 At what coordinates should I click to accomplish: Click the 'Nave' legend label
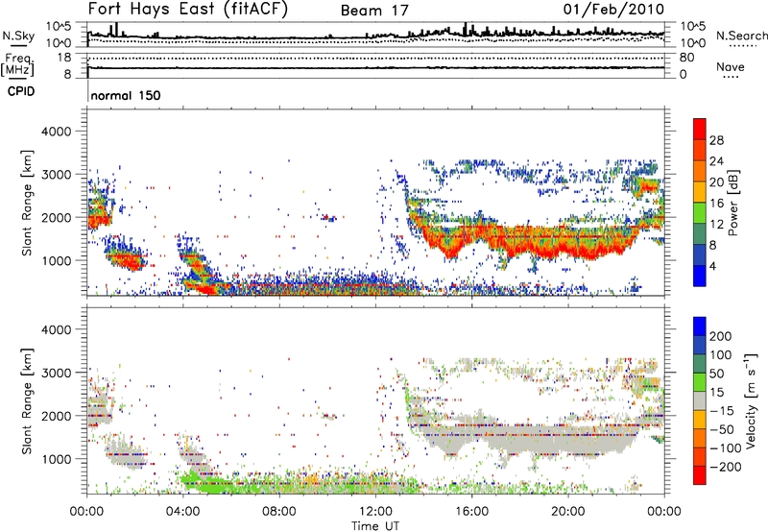731,67
